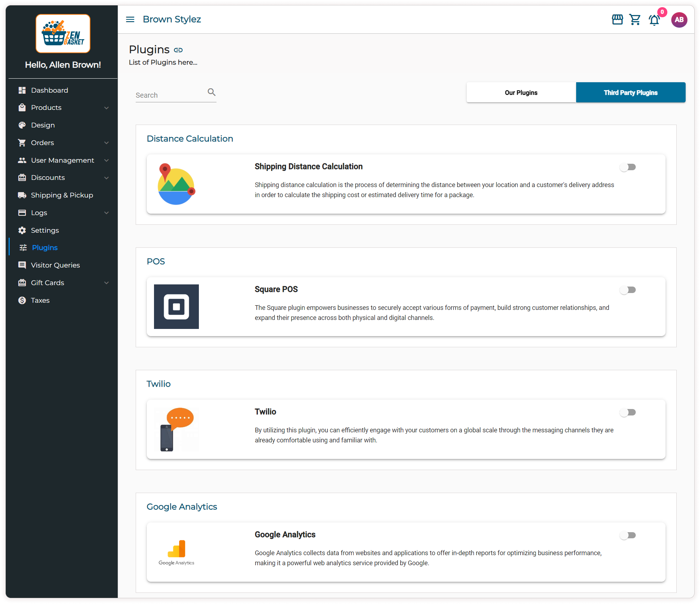Switch to the Our Plugins tab

click(521, 93)
